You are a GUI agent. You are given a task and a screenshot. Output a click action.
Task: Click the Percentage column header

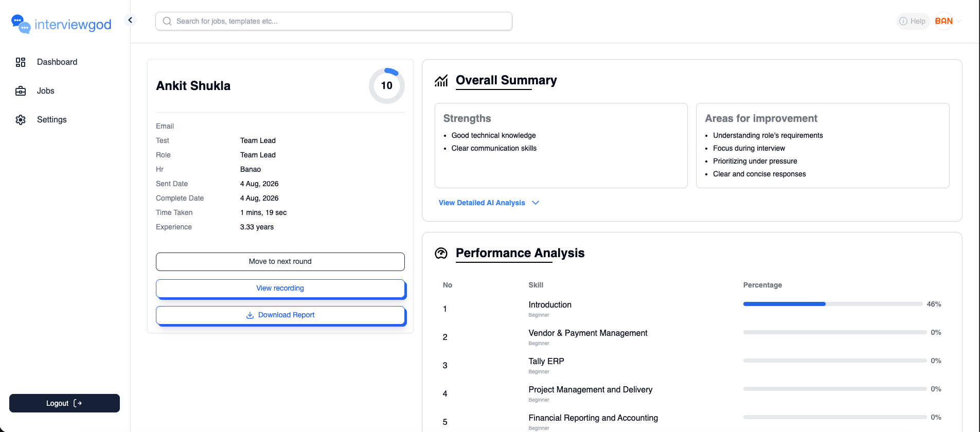coord(762,285)
